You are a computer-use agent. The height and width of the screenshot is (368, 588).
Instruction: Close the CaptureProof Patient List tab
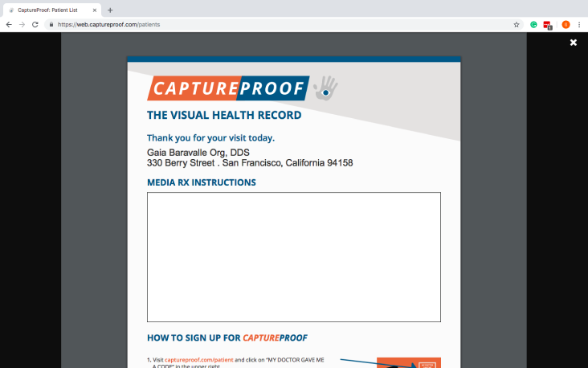coord(95,10)
